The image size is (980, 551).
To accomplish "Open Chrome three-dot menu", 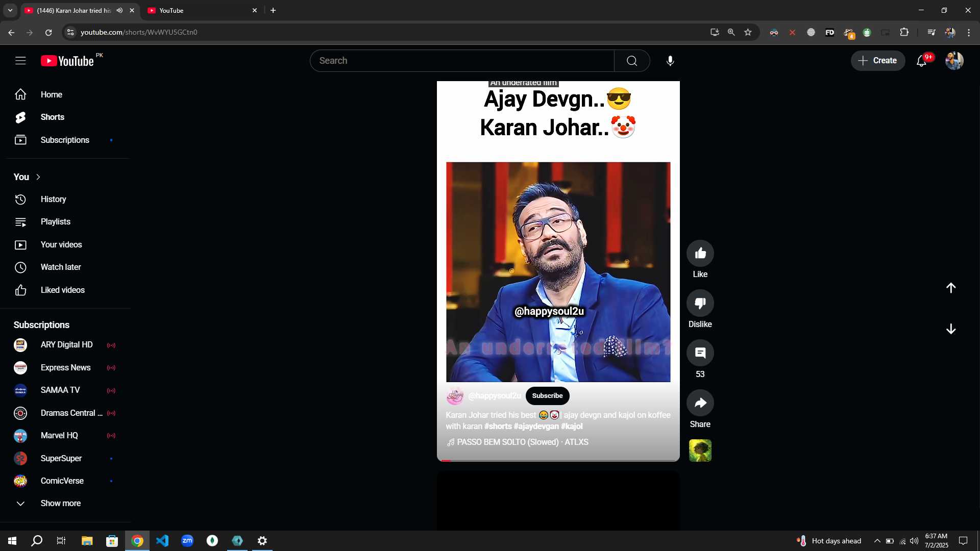I will [x=969, y=32].
